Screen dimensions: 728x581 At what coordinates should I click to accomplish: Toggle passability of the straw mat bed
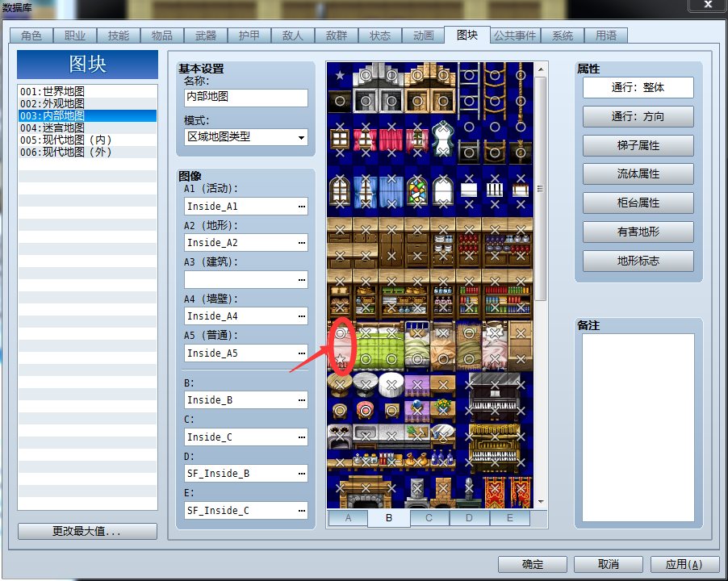point(469,346)
